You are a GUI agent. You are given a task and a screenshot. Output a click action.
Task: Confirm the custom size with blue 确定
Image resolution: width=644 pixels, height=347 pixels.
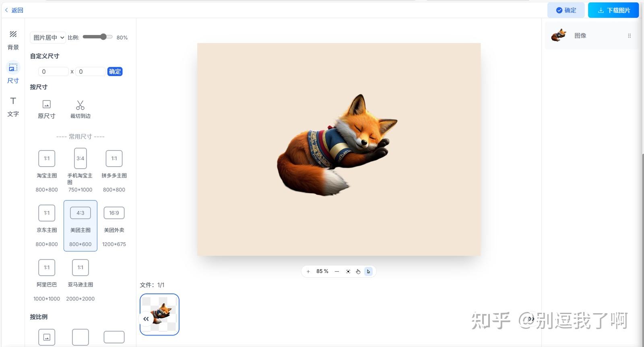coord(115,72)
